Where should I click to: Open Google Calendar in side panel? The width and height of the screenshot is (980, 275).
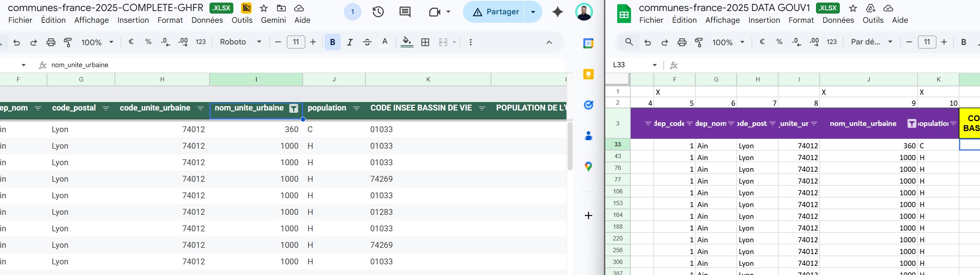click(588, 43)
